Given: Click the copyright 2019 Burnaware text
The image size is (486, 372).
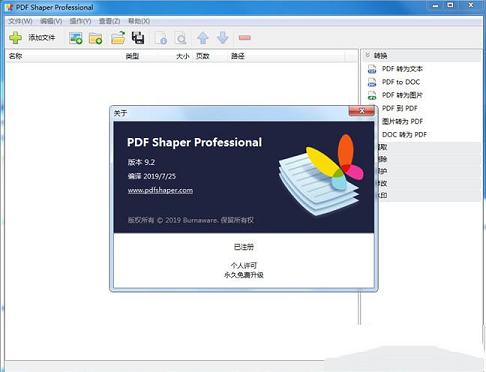Looking at the screenshot, I should [191, 220].
